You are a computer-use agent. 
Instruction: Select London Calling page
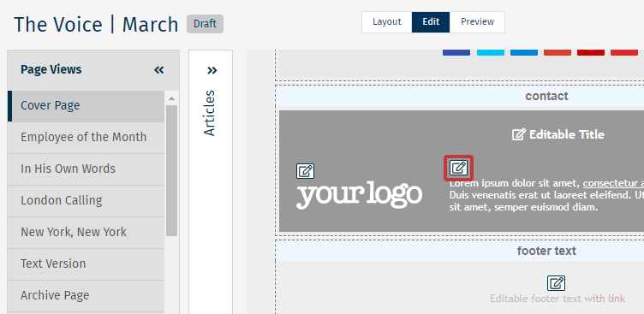[86, 201]
